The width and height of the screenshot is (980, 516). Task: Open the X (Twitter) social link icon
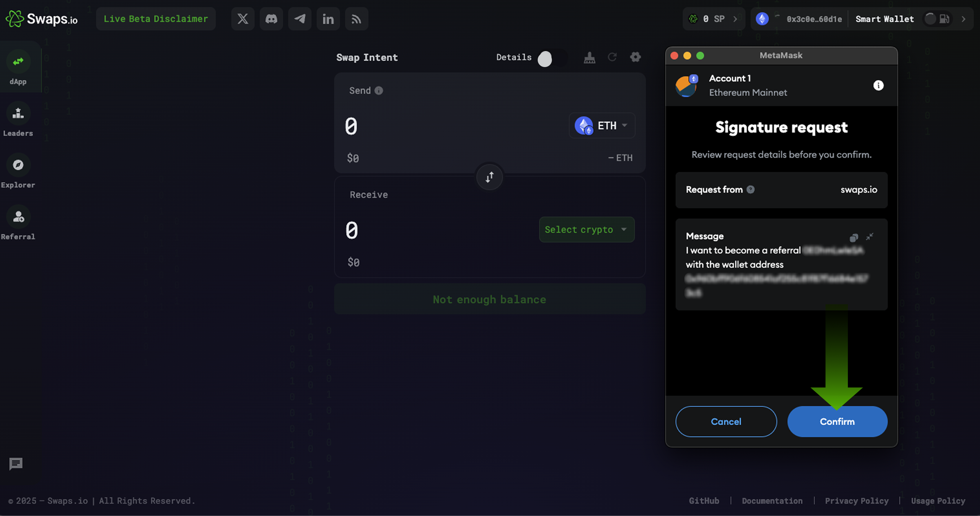(243, 19)
